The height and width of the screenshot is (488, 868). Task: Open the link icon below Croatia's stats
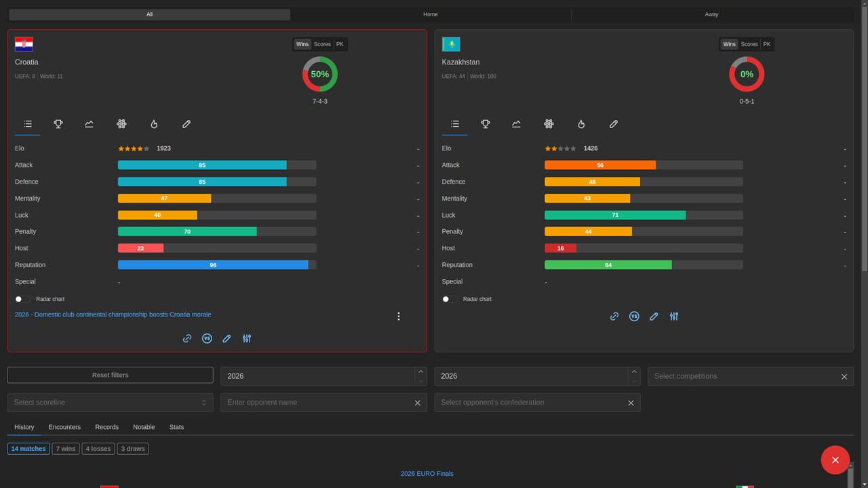point(186,338)
